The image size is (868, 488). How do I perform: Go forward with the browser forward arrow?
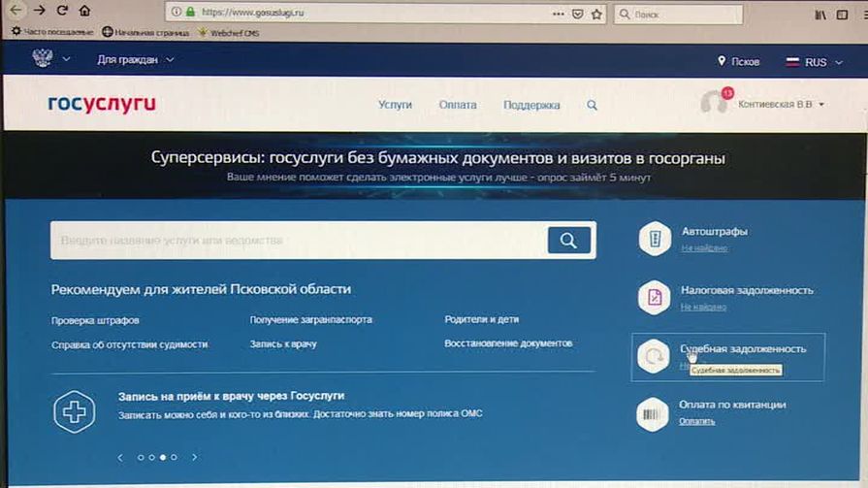pyautogui.click(x=40, y=10)
